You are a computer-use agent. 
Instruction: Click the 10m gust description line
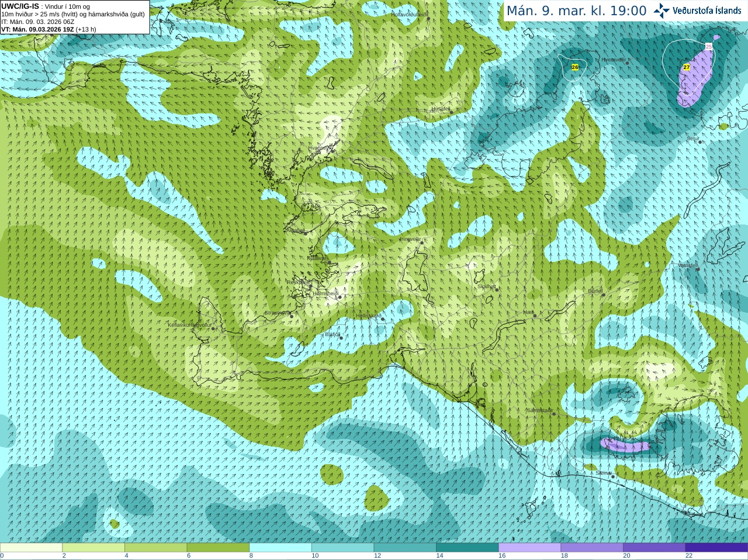(73, 14)
